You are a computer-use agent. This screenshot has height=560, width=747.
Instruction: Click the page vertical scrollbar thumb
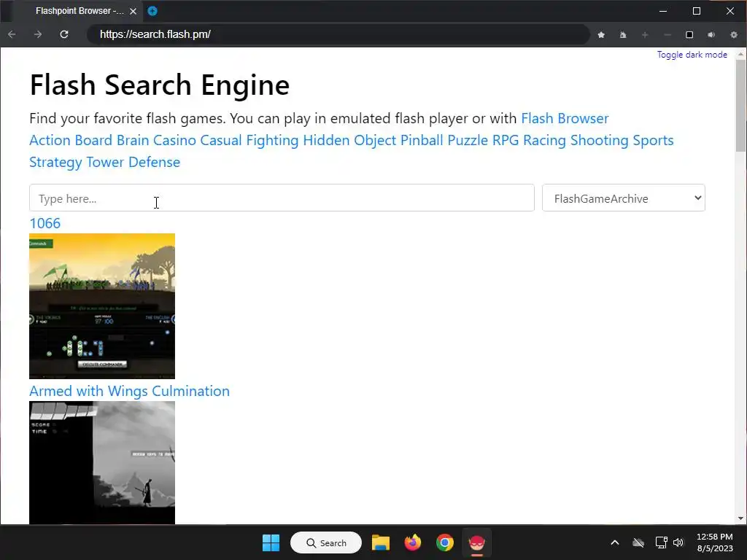740,106
